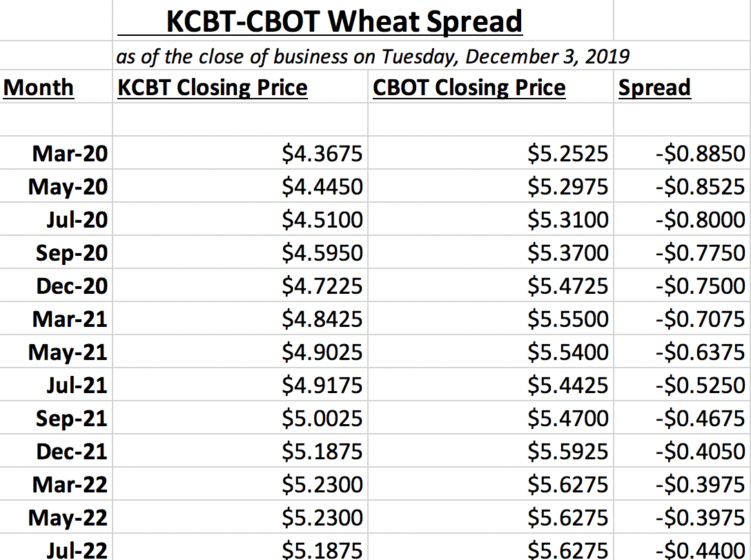Select the Mar-20 month cell
751x560 pixels.
[56, 153]
